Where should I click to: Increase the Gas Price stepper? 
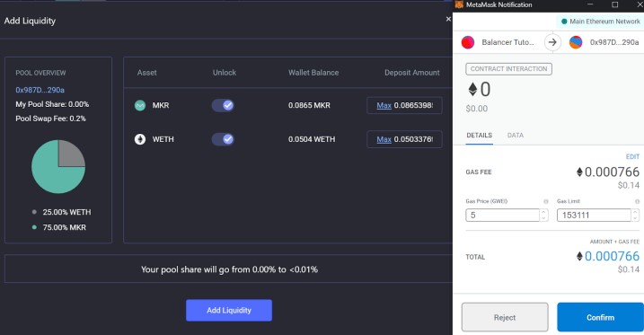tap(543, 212)
